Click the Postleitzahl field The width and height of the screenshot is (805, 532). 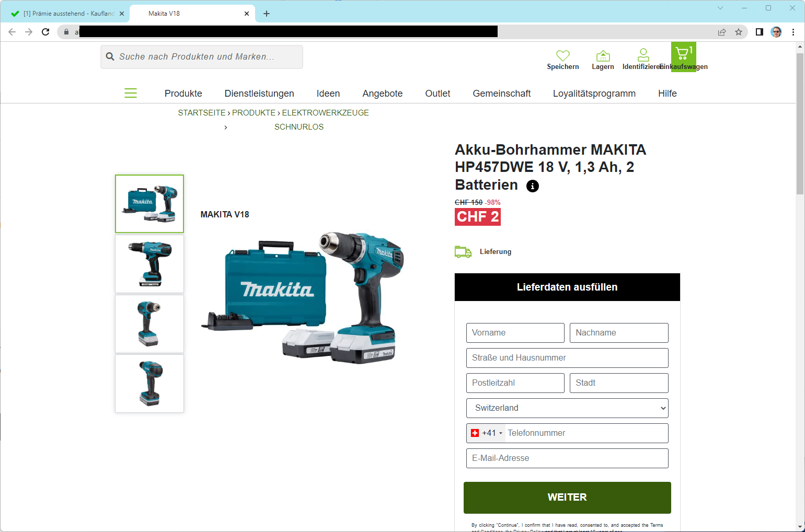pyautogui.click(x=515, y=383)
